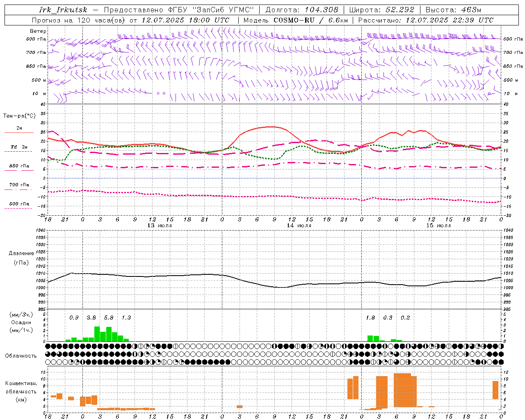Click the 1.8 precipitation total
Screen dimensions: 525x420
point(370,317)
